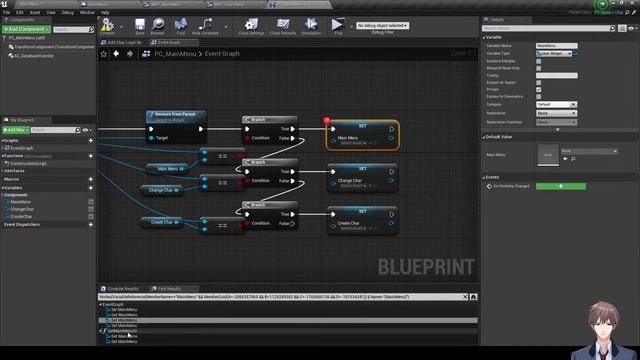
Task: Click the Details search magnifier icon
Action: pyautogui.click(x=612, y=28)
